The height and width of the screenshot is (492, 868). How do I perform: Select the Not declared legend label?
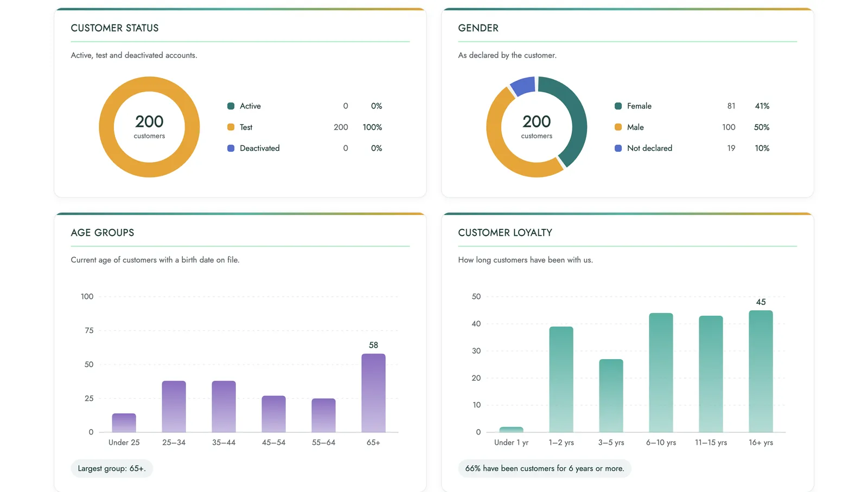[649, 148]
